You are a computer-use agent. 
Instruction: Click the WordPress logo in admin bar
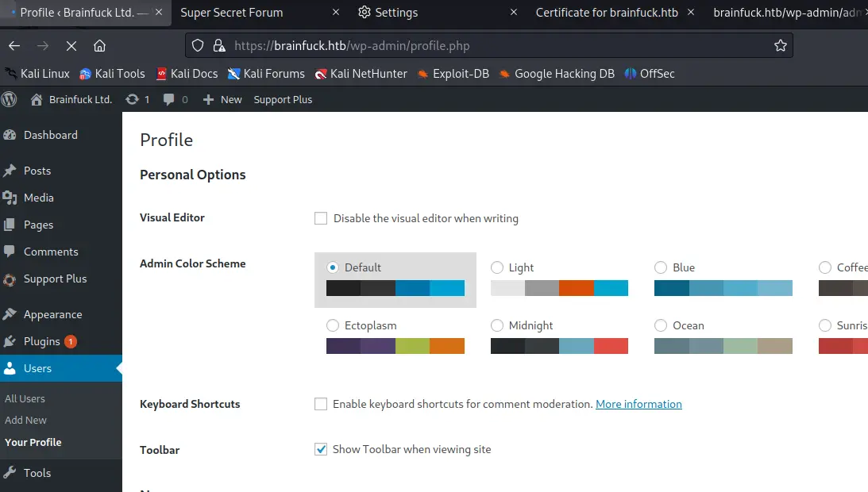[10, 99]
